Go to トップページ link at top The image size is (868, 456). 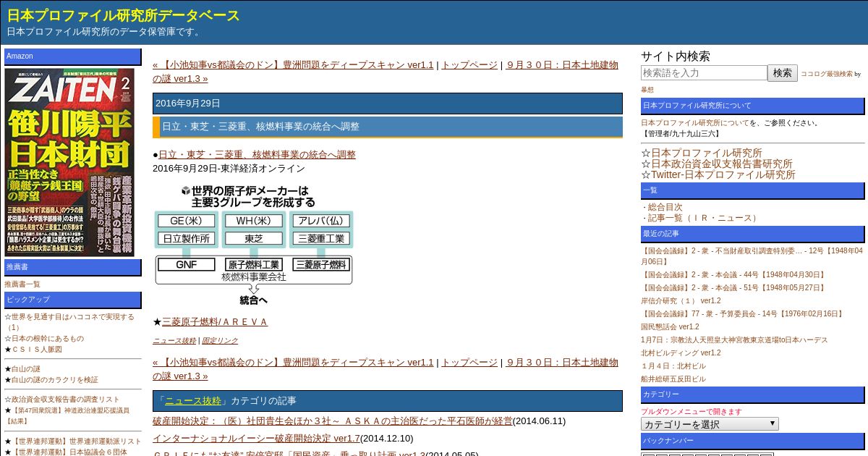pos(469,64)
